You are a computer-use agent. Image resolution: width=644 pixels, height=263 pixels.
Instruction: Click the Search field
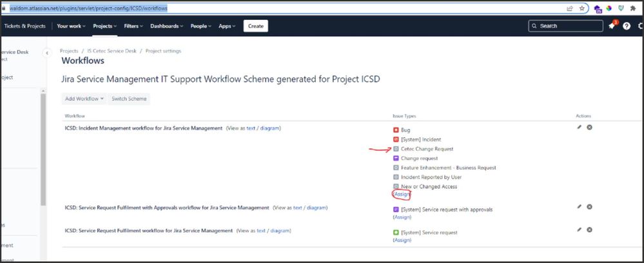[565, 26]
